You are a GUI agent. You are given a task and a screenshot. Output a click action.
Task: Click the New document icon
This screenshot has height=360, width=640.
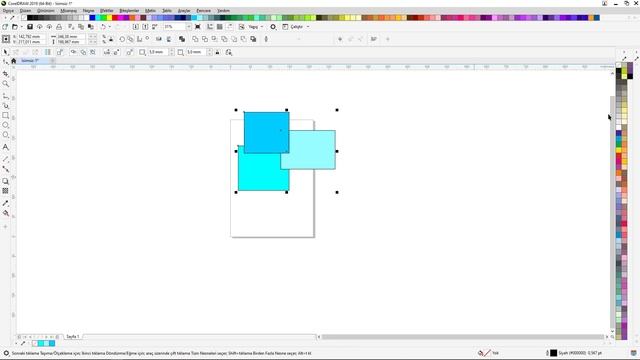coord(5,27)
